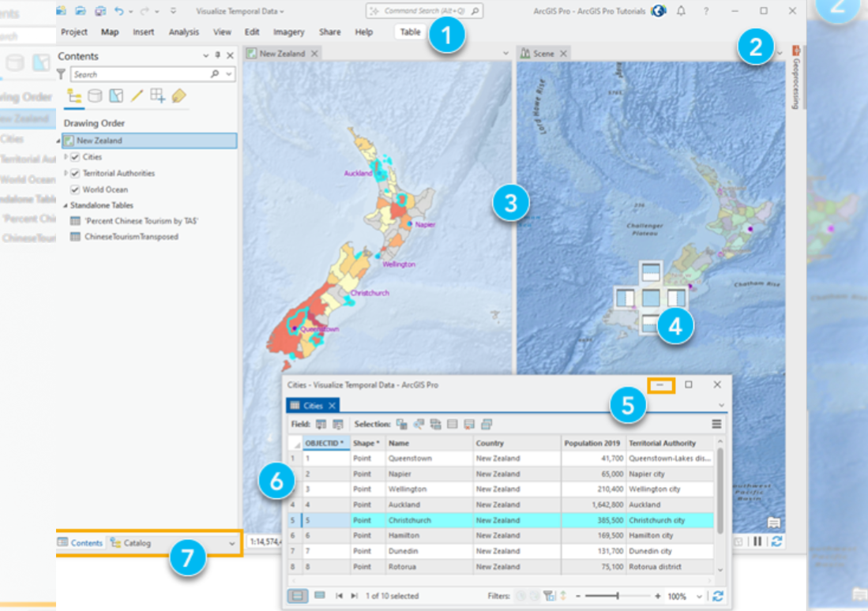The height and width of the screenshot is (611, 868).
Task: Open the Analysis ribbon tab
Action: (184, 32)
